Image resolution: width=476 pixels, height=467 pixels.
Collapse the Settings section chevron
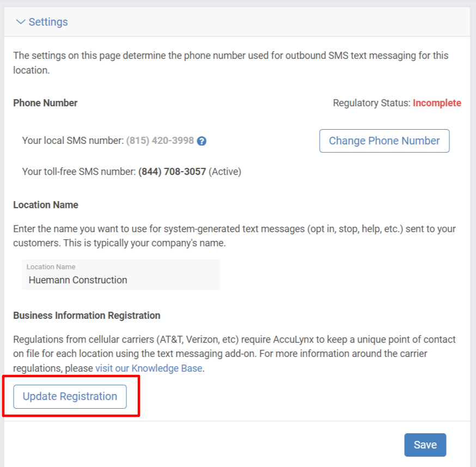[20, 22]
